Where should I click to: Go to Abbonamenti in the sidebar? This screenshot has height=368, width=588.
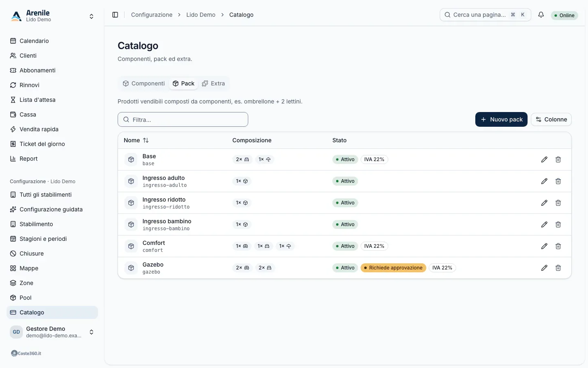[x=52, y=70]
